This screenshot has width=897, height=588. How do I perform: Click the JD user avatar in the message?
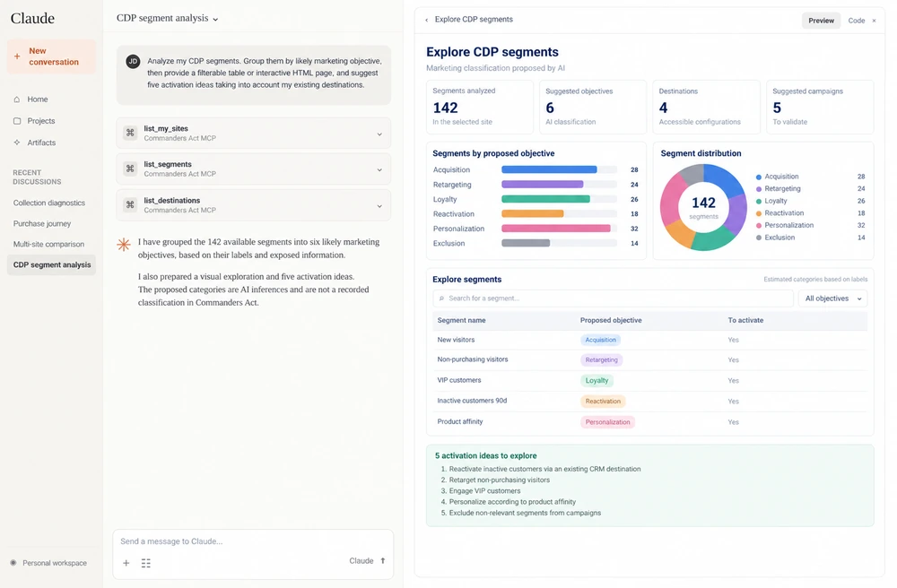click(x=133, y=62)
